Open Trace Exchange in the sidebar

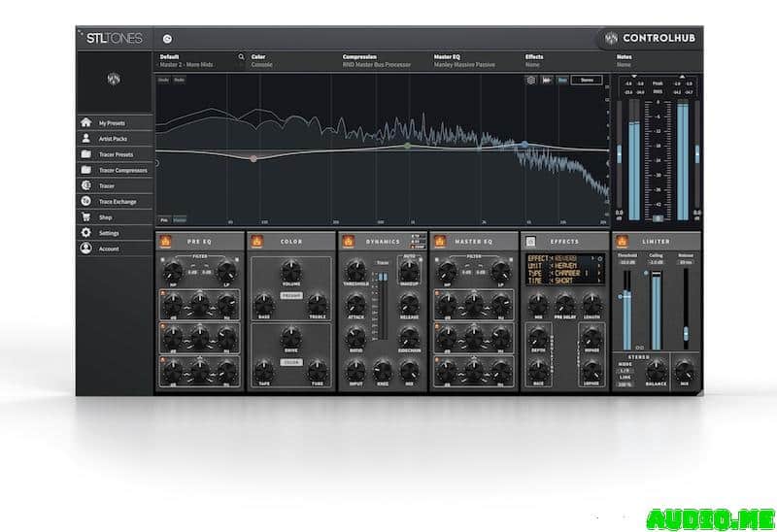coord(115,202)
